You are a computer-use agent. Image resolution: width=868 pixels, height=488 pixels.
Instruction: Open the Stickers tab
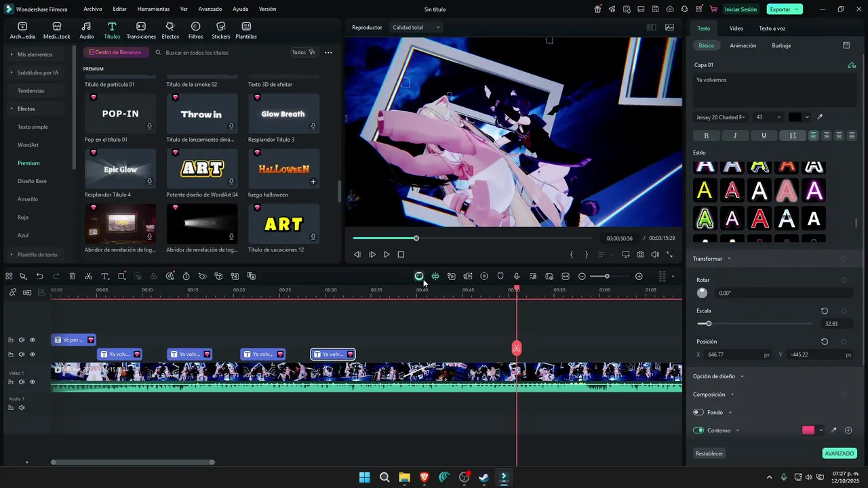[x=220, y=30]
